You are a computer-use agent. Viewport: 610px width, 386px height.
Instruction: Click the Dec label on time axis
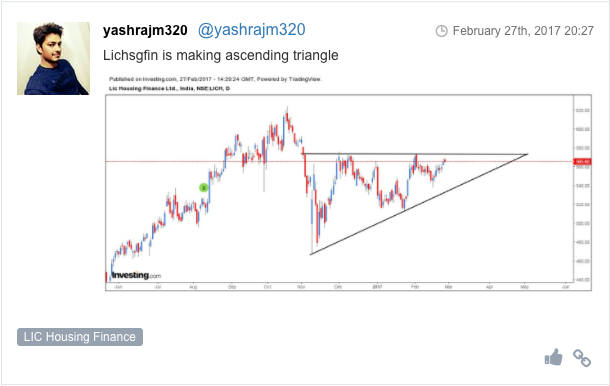[x=338, y=287]
